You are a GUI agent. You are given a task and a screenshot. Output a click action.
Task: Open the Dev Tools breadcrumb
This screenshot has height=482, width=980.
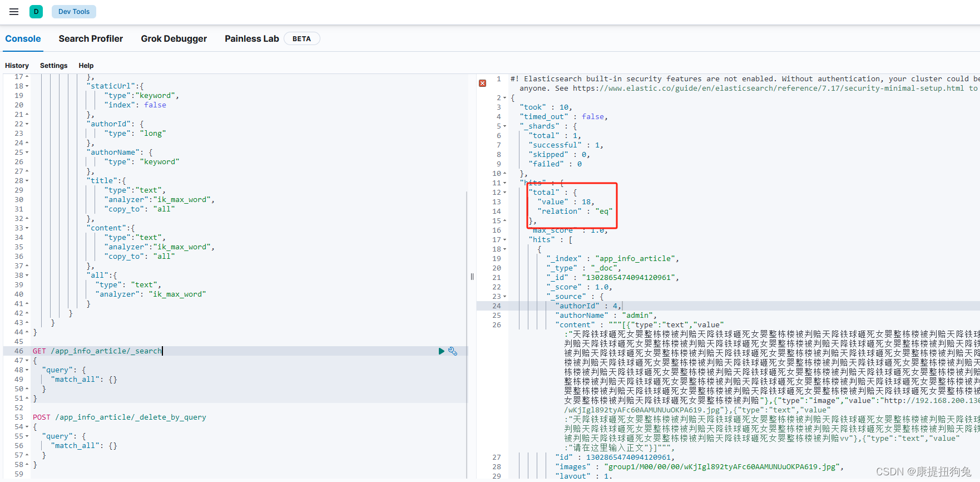click(x=74, y=12)
